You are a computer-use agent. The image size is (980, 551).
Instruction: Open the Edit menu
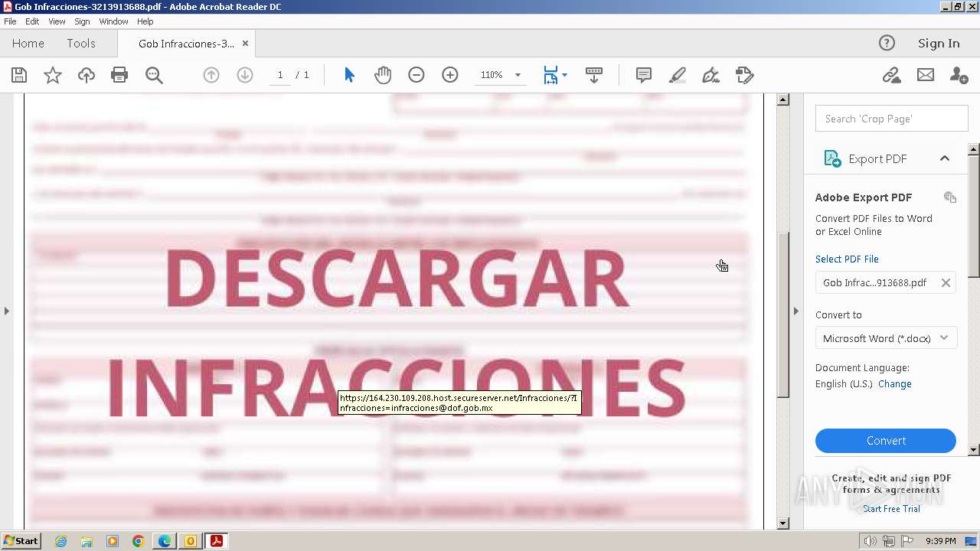[32, 21]
